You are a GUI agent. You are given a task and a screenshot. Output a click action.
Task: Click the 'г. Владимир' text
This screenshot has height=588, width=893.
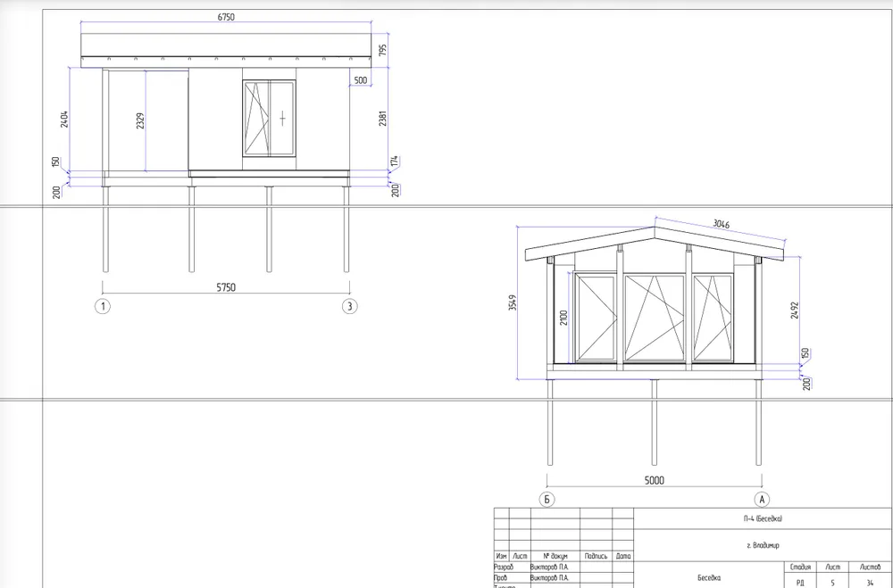[763, 545]
